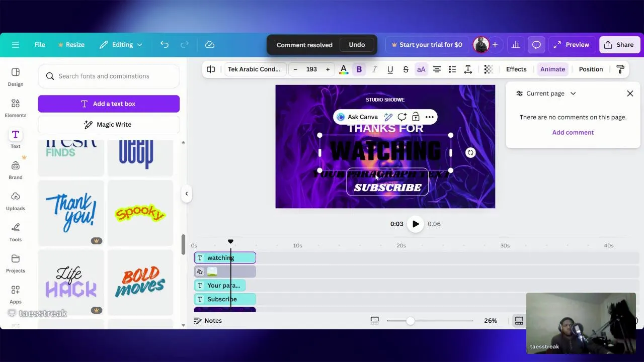Open text spacing options

(468, 69)
